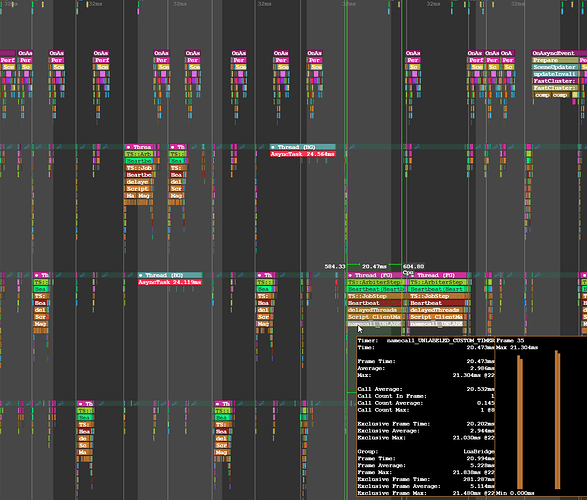This screenshot has height=500, width=587.
Task: Click the 20.47ms measurement span label
Action: [x=374, y=266]
